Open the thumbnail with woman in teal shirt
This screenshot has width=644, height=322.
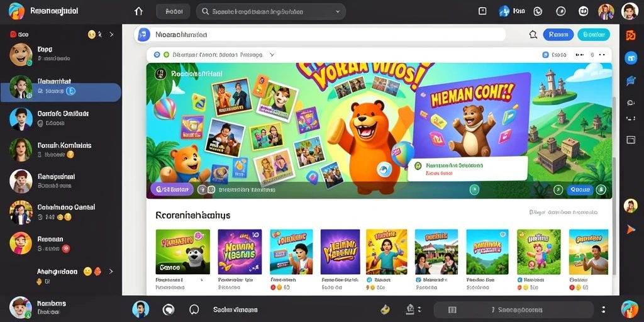[387, 252]
